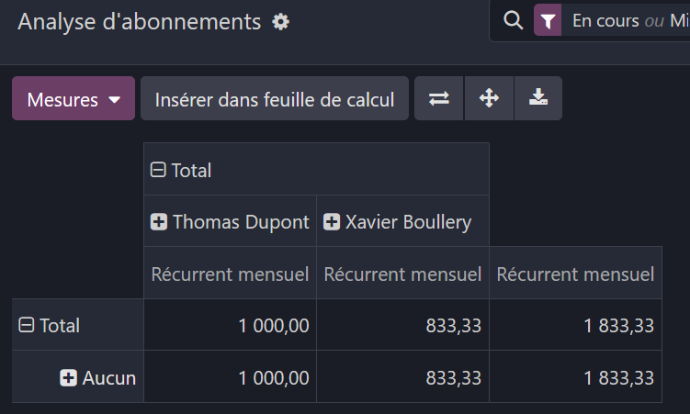This screenshot has height=414, width=690.
Task: Flip the pivot axes with the swap icon
Action: coord(439,98)
